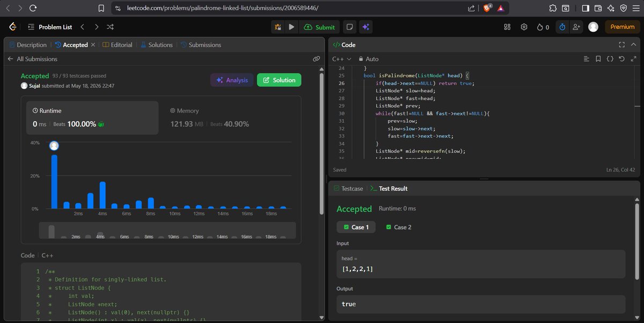
Task: Toggle the browser sidebar panel
Action: coord(586,8)
